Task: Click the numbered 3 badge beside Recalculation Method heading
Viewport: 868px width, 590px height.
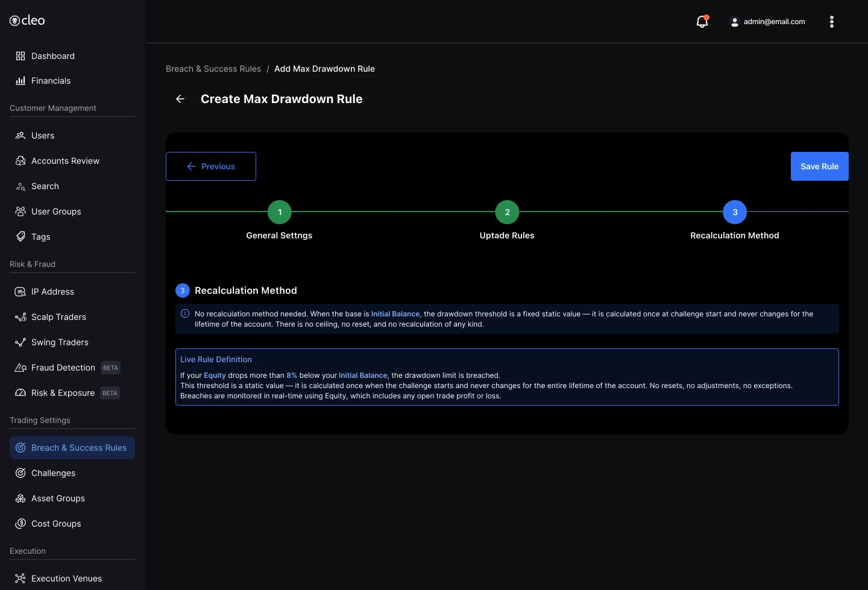Action: point(183,290)
